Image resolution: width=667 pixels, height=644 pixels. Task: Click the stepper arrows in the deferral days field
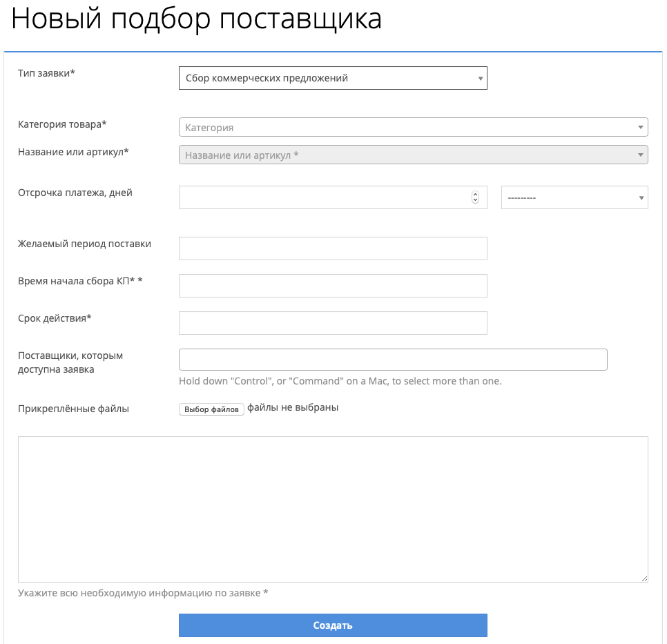coord(475,197)
